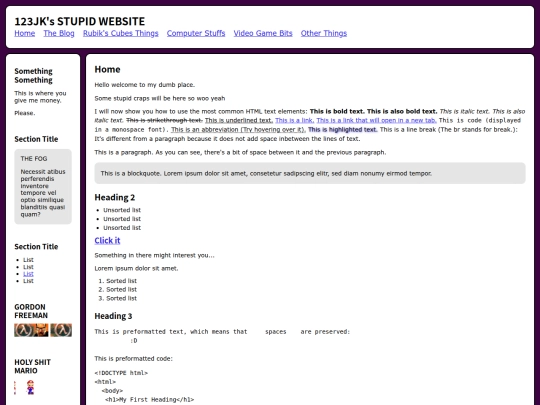Screen dimensions: 540x405
Task: Click the site title '123JK's STUPID WEBSITE'
Action: [80, 21]
